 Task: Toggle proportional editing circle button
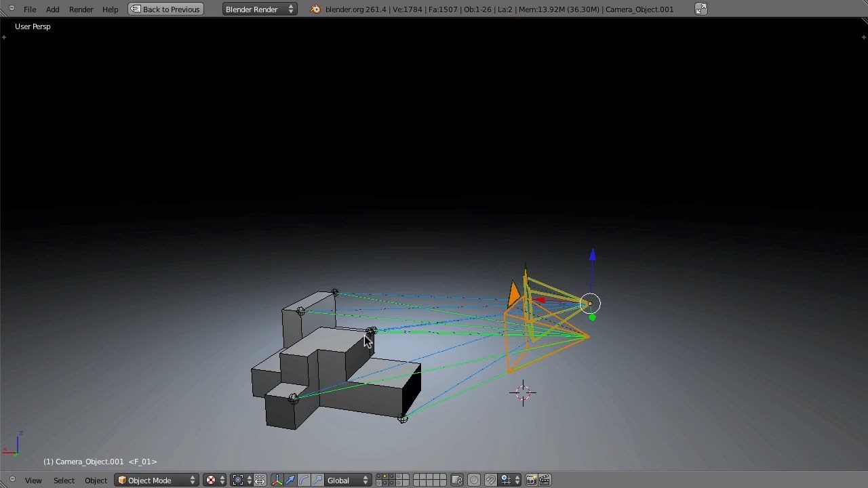pos(474,480)
